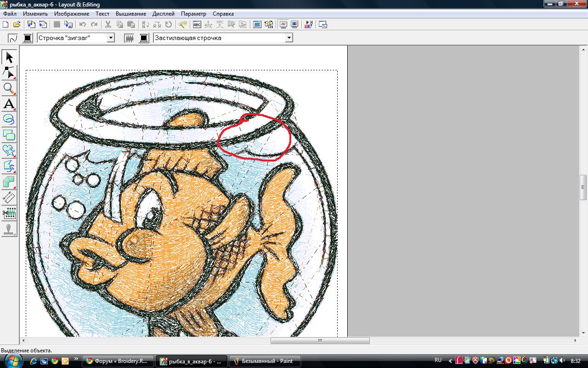Click the Redo arrow
Viewport: 588px width, 368px height.
pos(94,25)
